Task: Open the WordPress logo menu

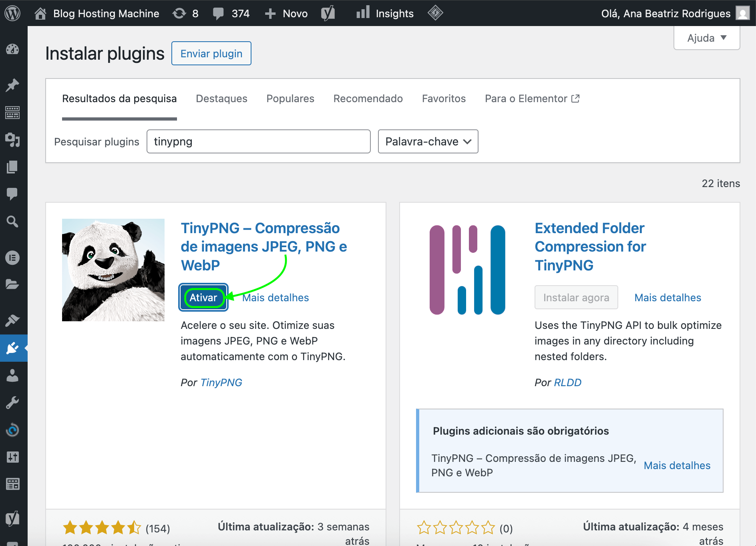Action: pos(12,13)
